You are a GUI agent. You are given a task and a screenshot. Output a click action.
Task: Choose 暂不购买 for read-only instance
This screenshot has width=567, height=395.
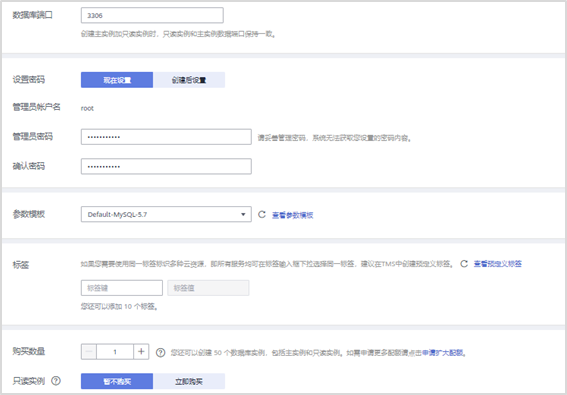(x=117, y=381)
